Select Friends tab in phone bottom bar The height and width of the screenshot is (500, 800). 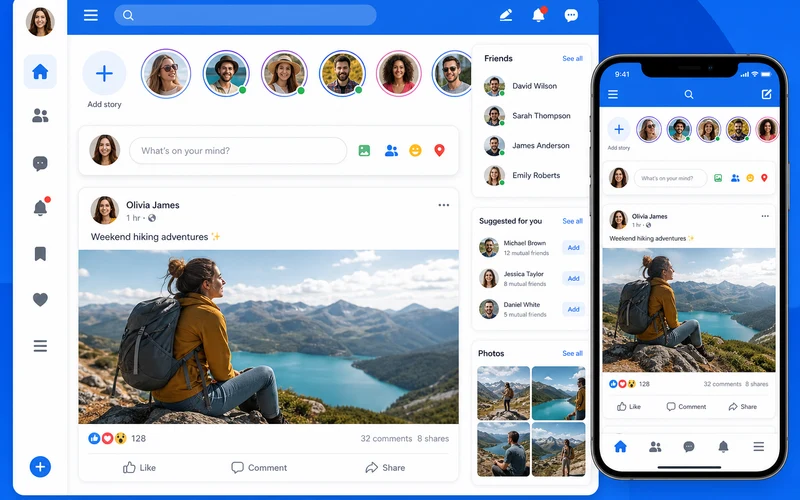tap(655, 447)
